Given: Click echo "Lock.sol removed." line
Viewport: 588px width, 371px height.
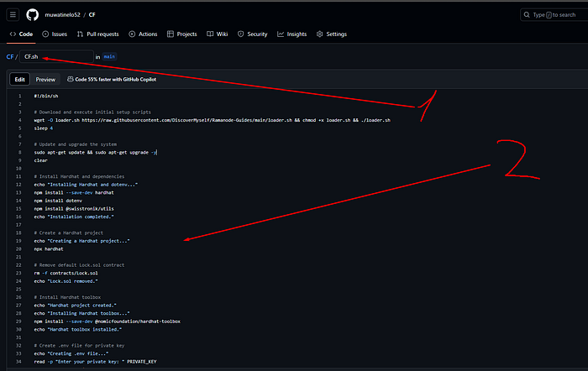Looking at the screenshot, I should coord(66,281).
